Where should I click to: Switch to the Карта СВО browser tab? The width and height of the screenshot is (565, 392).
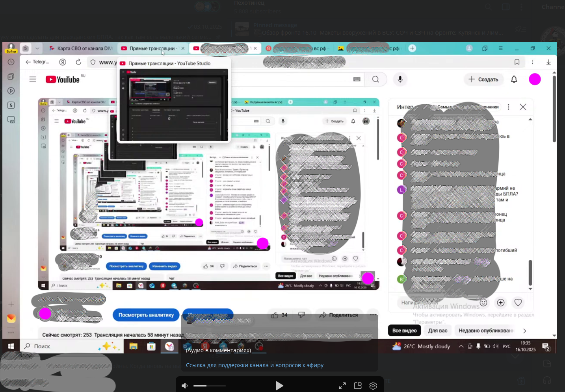click(81, 48)
